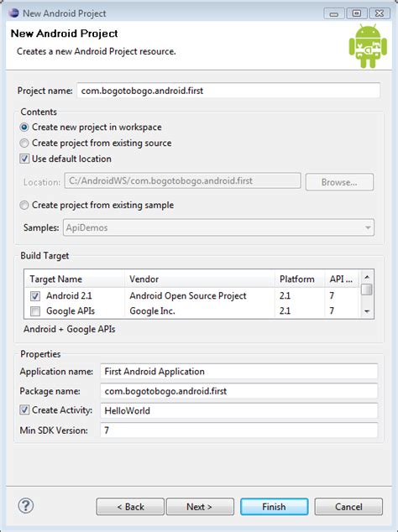
Task: Open the help question mark icon
Action: 25,506
